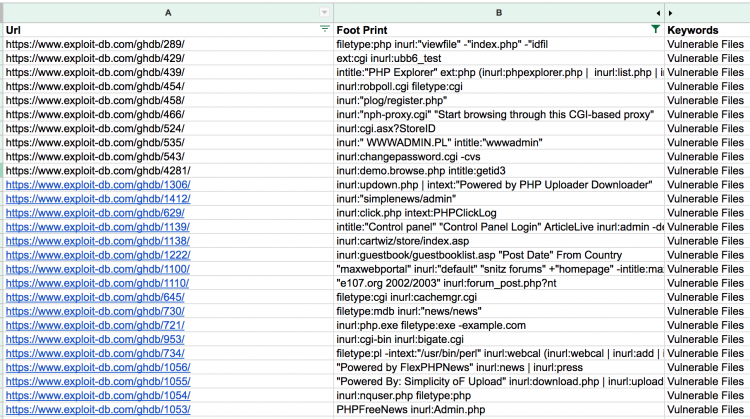The image size is (750, 419).
Task: Click cell 'inurl:"simplenews/admin"'
Action: pos(499,199)
